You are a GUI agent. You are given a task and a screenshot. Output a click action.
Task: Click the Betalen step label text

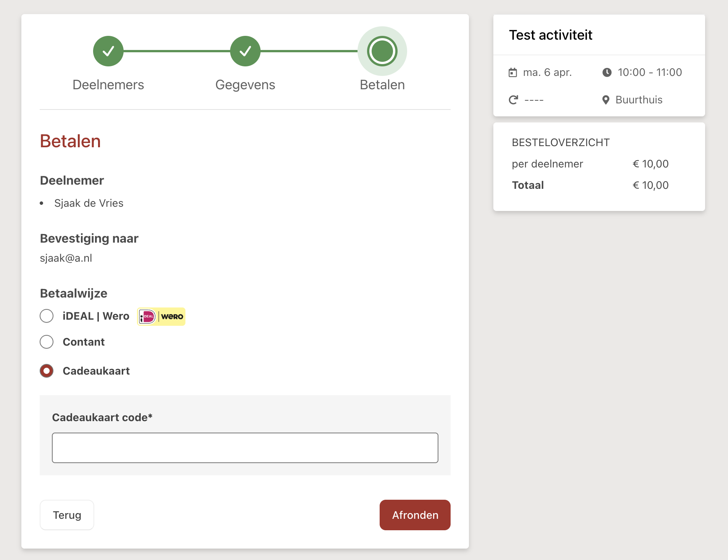click(382, 85)
